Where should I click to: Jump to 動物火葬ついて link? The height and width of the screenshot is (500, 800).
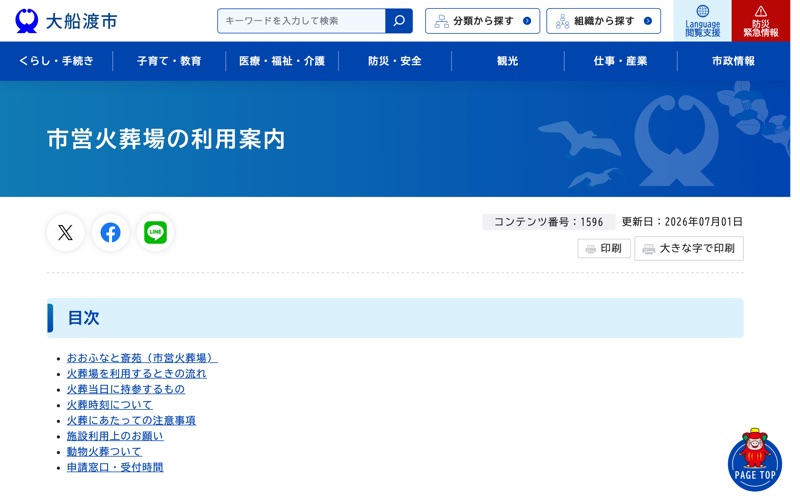104,452
